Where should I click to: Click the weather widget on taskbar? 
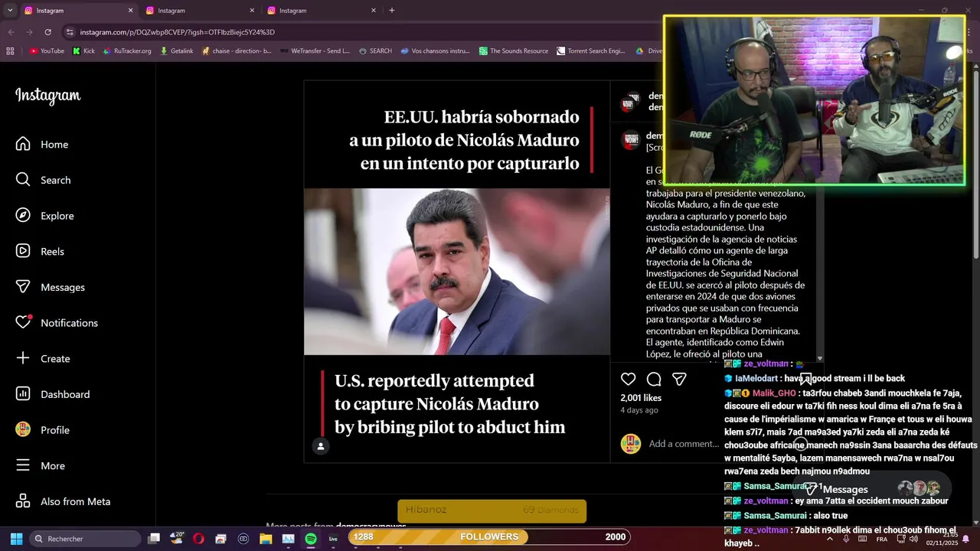(176, 538)
